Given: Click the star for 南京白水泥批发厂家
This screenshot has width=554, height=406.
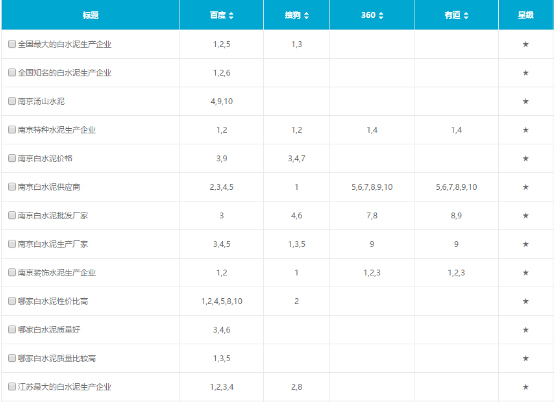Looking at the screenshot, I should click(x=525, y=216).
